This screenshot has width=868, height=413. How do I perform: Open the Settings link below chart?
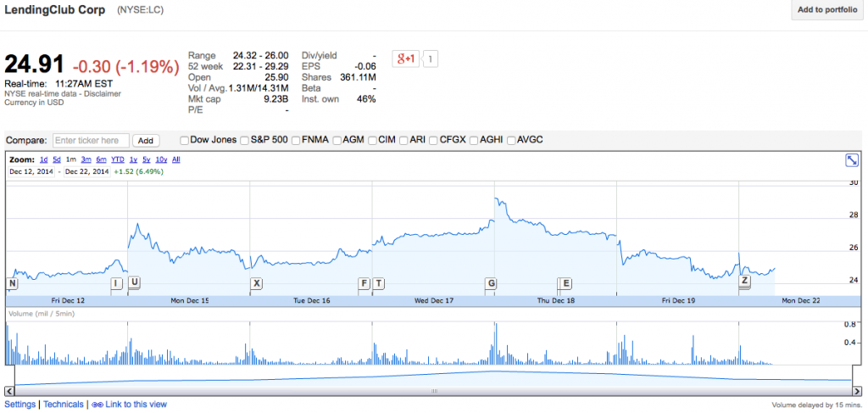[x=19, y=405]
